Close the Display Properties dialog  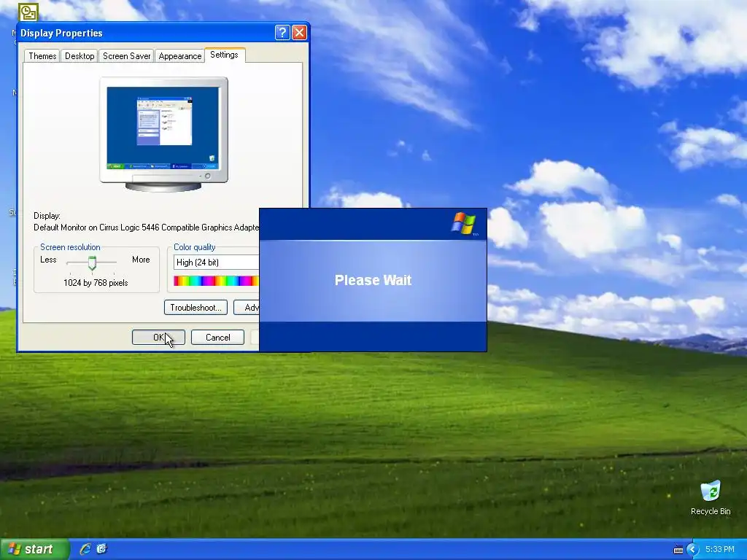299,32
